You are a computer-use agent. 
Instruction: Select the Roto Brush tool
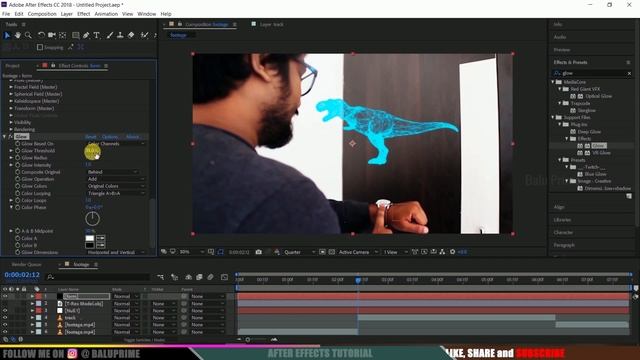tap(144, 36)
